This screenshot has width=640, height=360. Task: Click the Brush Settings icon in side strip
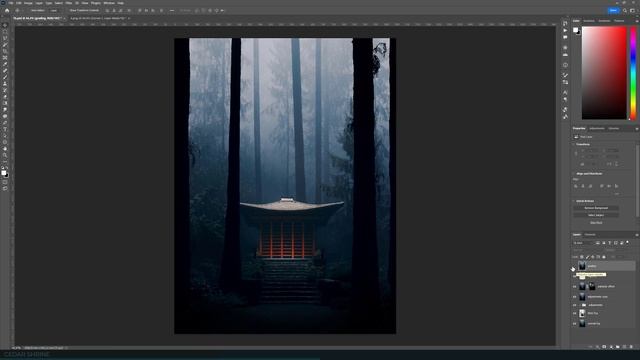(565, 75)
